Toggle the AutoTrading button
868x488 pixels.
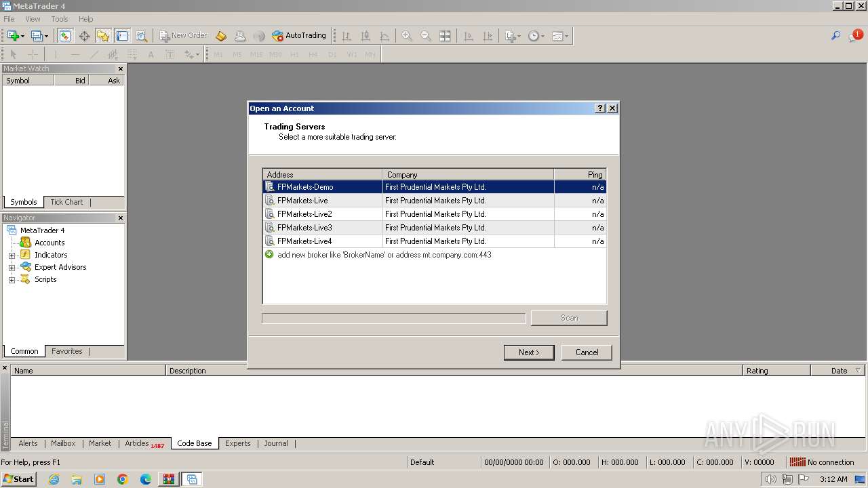(299, 36)
